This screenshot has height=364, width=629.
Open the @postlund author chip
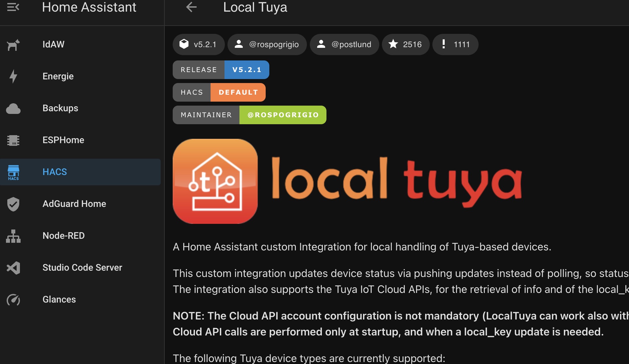tap(344, 45)
